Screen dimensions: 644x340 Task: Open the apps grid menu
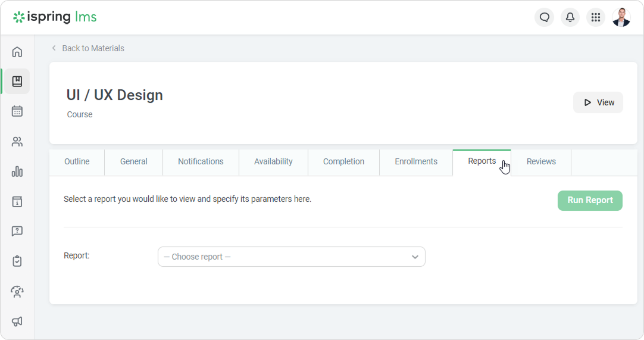pyautogui.click(x=595, y=17)
